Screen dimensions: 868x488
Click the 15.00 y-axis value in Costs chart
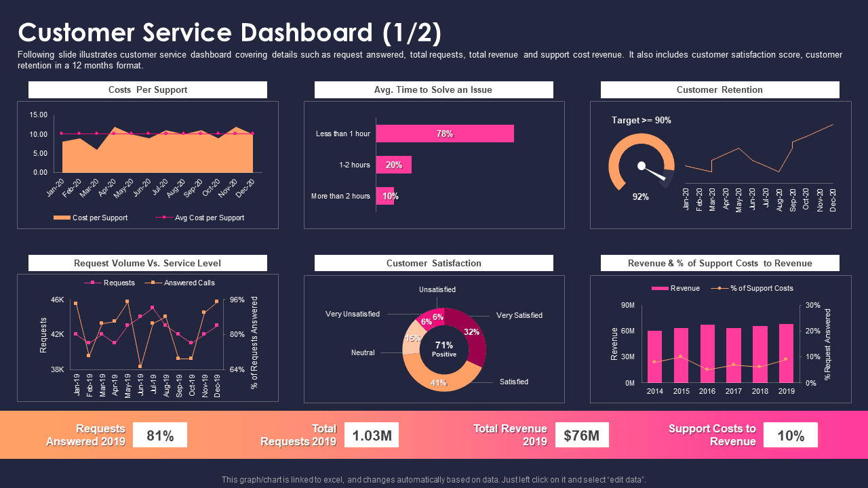point(39,115)
